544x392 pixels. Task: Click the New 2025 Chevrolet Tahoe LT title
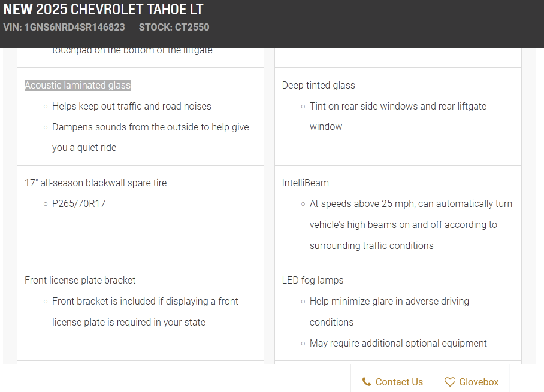tap(104, 9)
